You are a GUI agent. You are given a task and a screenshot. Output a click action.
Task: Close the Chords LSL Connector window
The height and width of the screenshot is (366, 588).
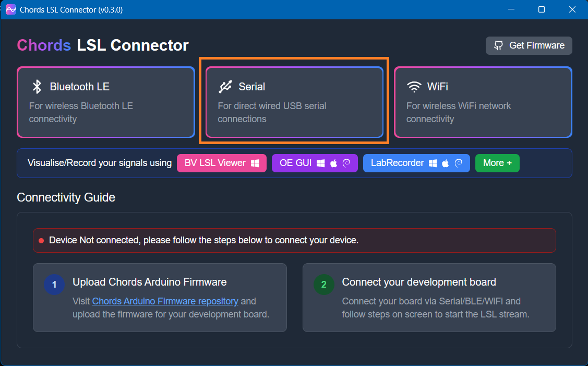point(572,9)
